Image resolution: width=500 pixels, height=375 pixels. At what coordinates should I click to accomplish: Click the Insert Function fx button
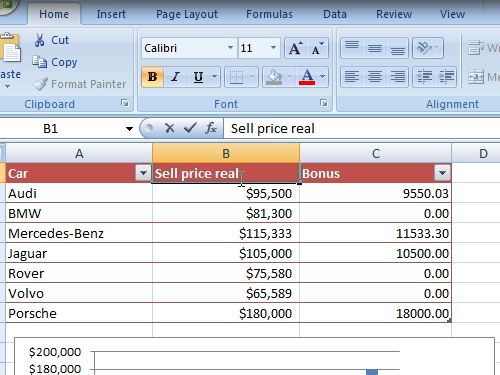211,128
